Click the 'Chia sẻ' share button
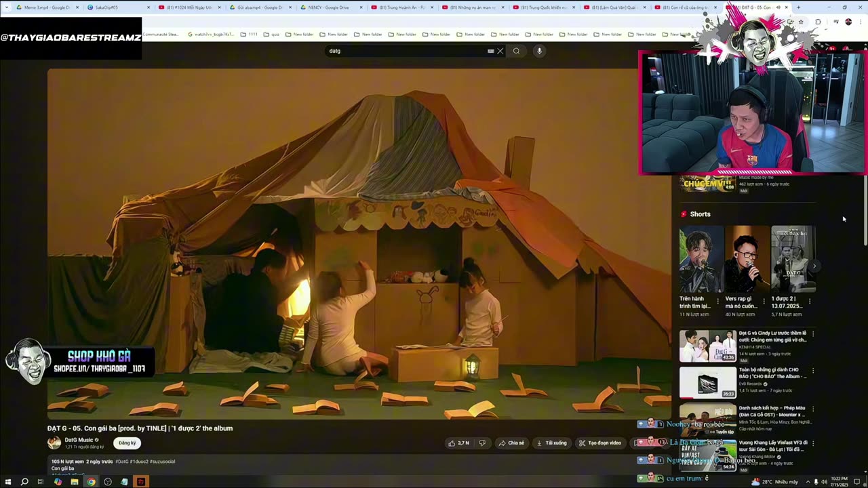 pyautogui.click(x=511, y=443)
